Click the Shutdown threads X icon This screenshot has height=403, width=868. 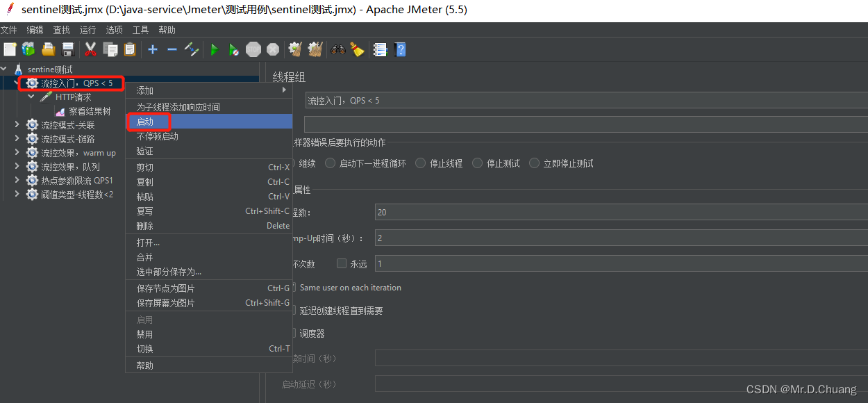[273, 49]
